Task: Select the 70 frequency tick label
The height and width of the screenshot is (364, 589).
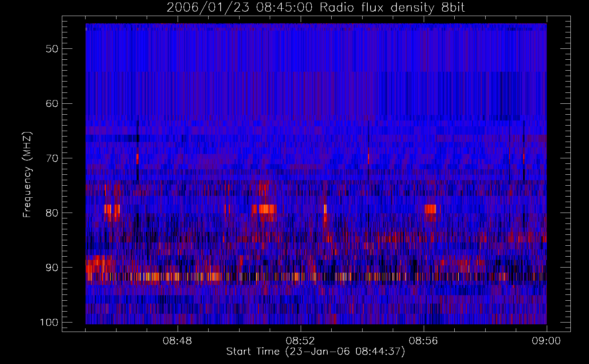Action: pyautogui.click(x=52, y=158)
